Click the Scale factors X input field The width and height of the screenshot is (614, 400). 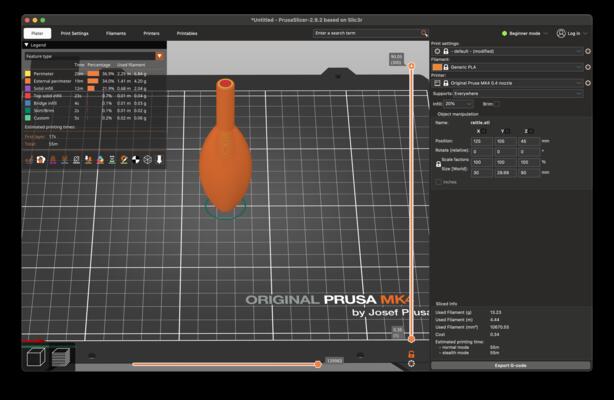482,162
